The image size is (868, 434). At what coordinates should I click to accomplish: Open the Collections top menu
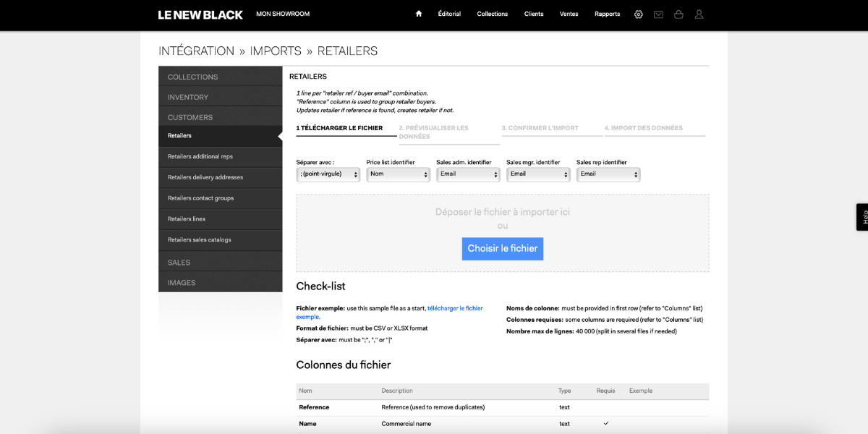pyautogui.click(x=493, y=14)
